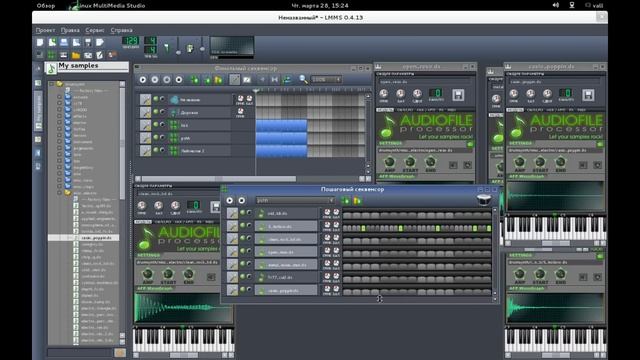
Task: Save the instrument preset in the casio_poppin window
Action: pyautogui.click(x=588, y=95)
